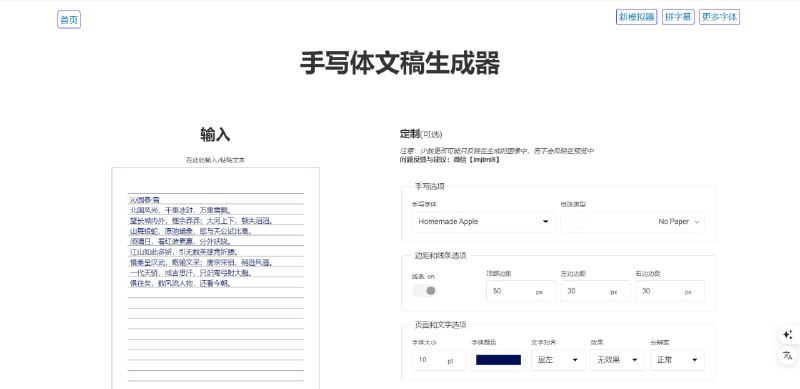The width and height of the screenshot is (800, 389).
Task: Click the No Paper circle preview icon
Action: 577,222
